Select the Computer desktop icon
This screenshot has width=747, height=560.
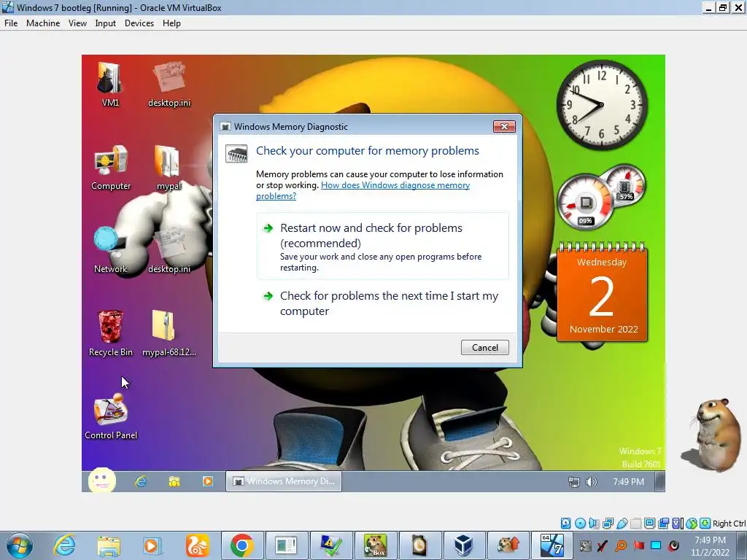pos(111,167)
